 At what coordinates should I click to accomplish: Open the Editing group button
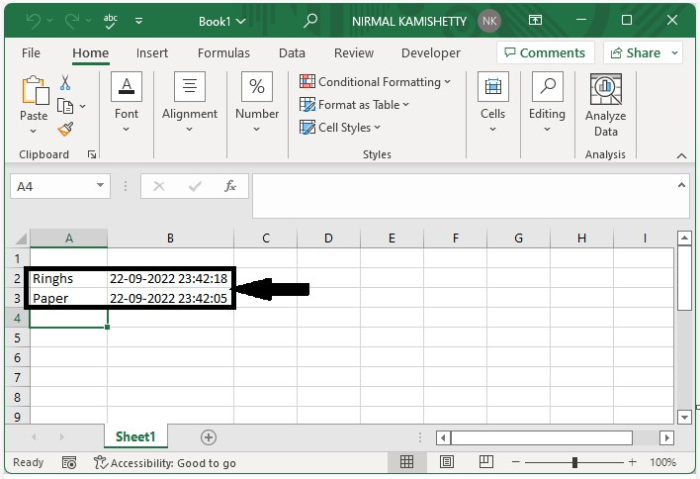point(547,102)
